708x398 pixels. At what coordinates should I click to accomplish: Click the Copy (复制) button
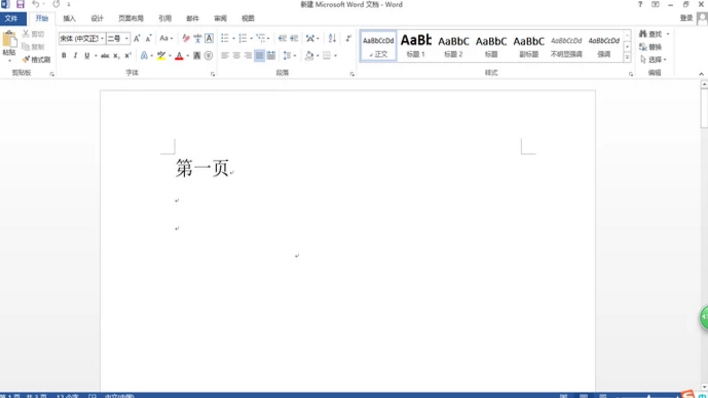(33, 47)
